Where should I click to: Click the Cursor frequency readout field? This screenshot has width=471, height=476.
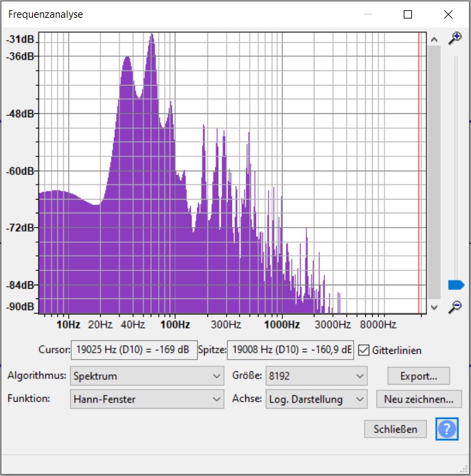pyautogui.click(x=134, y=350)
